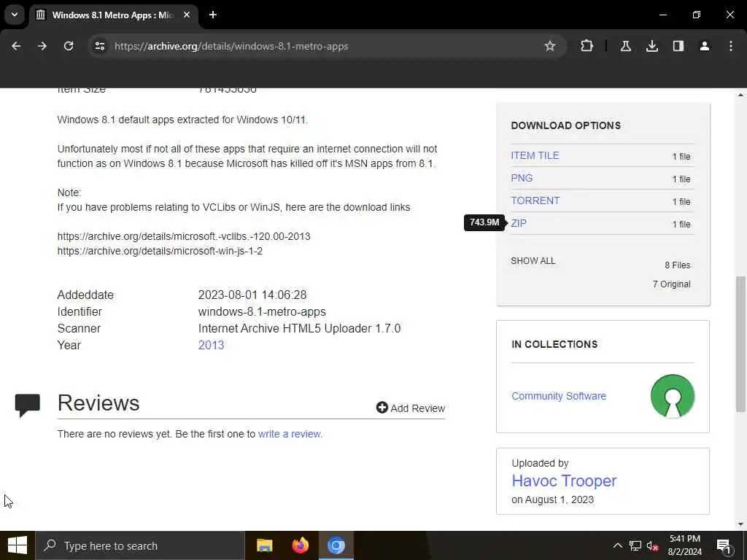Click the browser back arrow
The image size is (747, 560).
pos(16,46)
